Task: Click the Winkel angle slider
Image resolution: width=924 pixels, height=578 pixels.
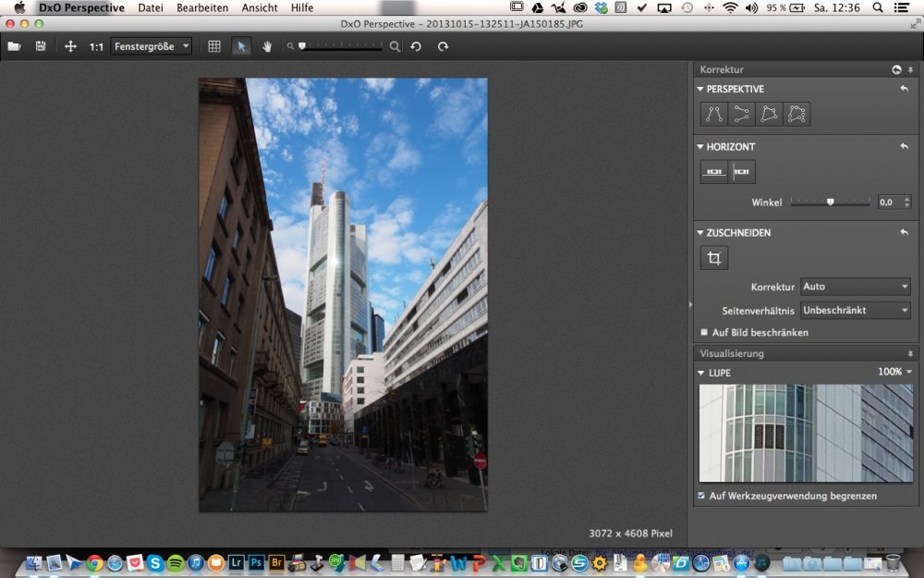Action: pos(830,202)
